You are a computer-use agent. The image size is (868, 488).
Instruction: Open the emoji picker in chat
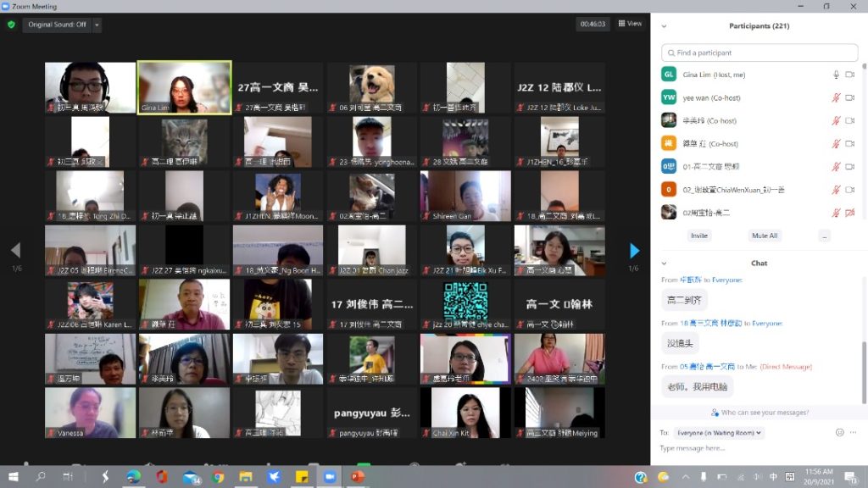(840, 432)
